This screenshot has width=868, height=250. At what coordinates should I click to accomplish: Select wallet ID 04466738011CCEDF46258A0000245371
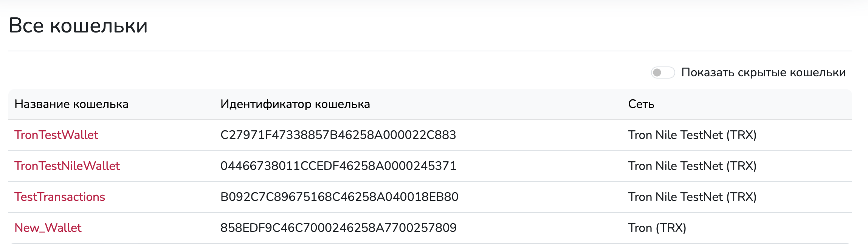click(338, 166)
